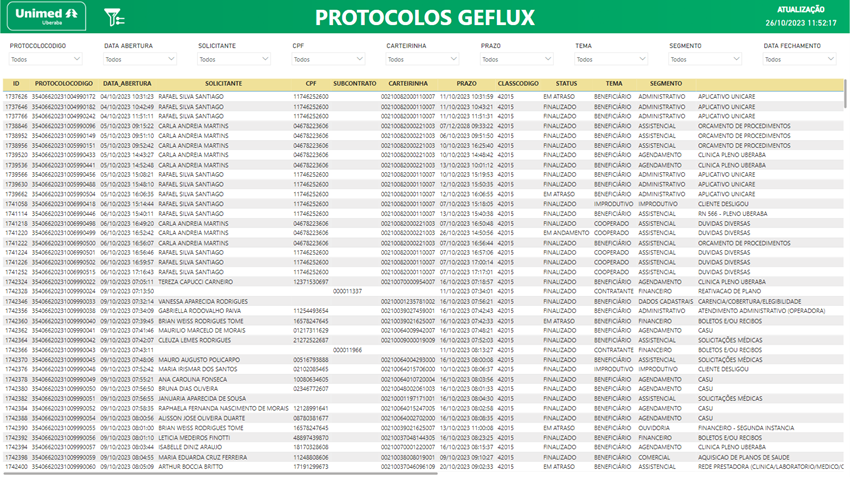Select the RN 566 - PLENO UBERABA cell
Image resolution: width=850 pixels, height=477 pixels.
click(732, 214)
